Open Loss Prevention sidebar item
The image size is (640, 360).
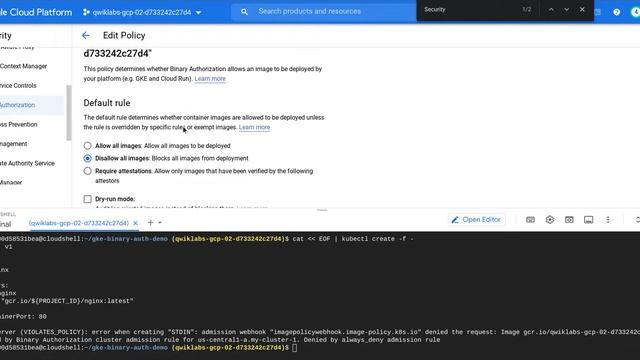pyautogui.click(x=18, y=124)
